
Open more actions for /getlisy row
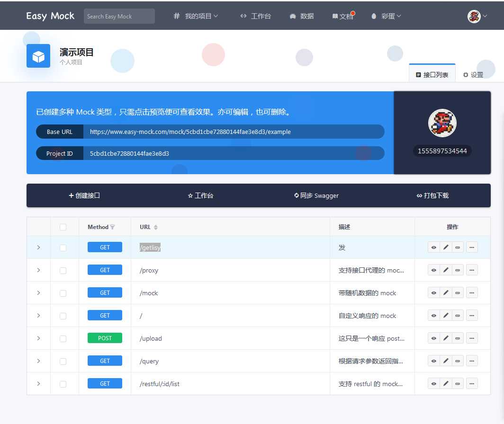[472, 247]
